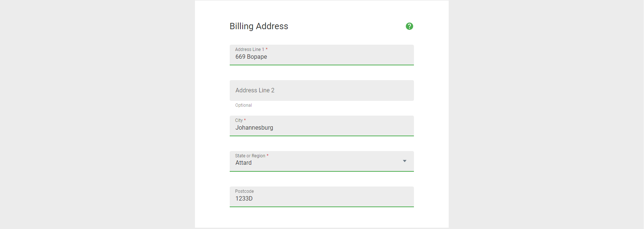Click the Optional helper text
This screenshot has height=229, width=644.
click(x=243, y=105)
